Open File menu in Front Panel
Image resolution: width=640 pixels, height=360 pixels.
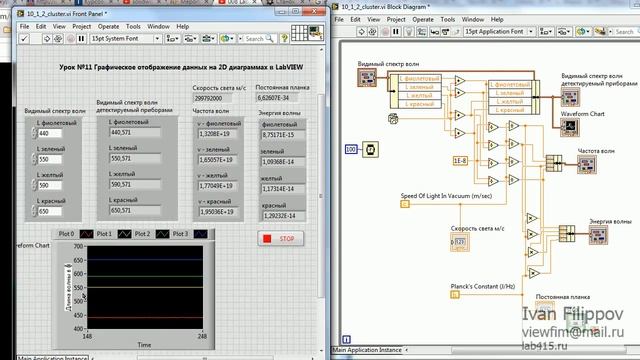24,27
